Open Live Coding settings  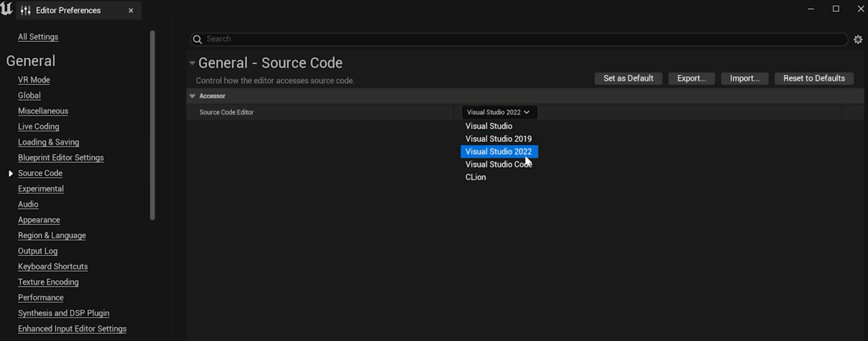coord(39,127)
